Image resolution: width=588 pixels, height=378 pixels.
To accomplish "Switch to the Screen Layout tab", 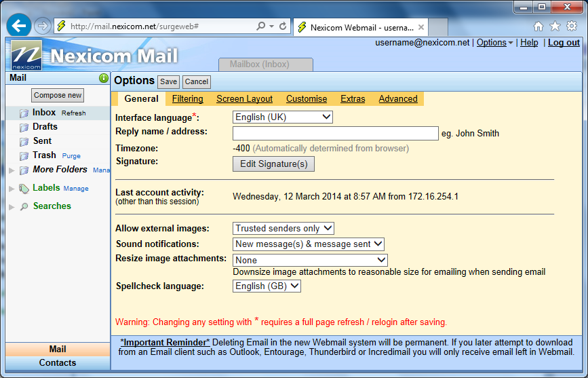I will (245, 98).
